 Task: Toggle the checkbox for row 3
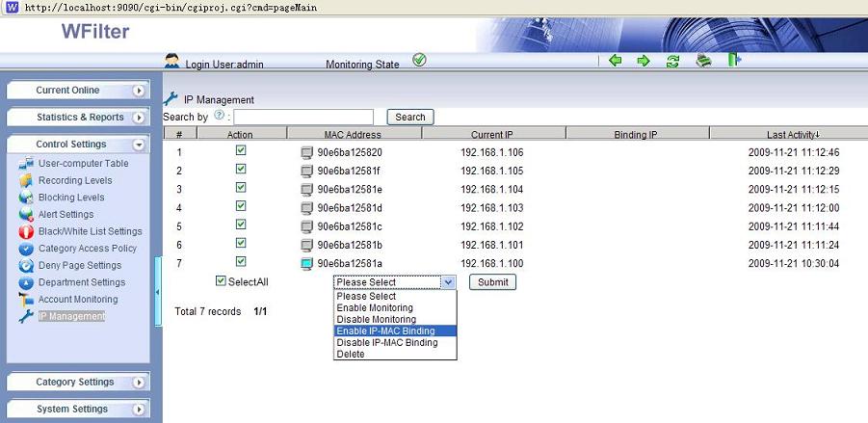[x=241, y=187]
